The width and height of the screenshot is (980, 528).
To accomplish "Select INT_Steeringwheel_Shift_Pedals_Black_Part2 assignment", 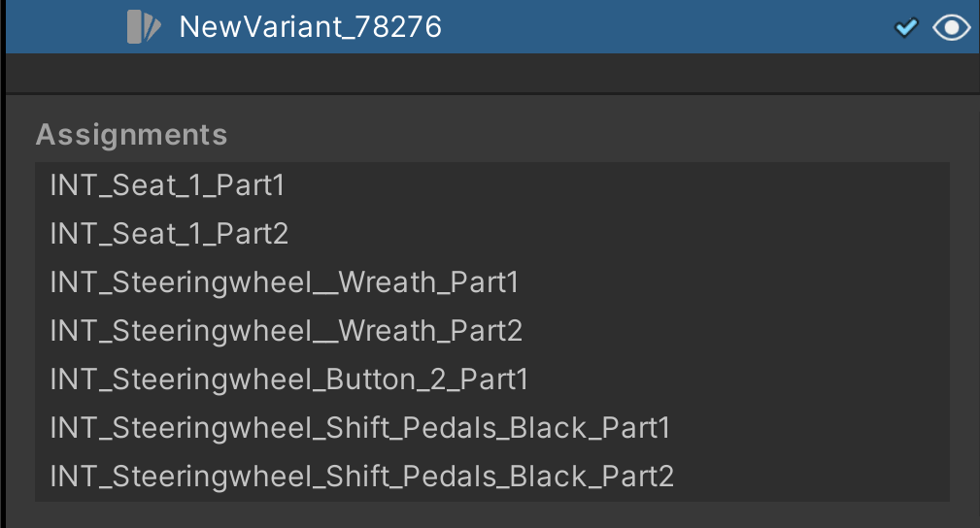I will pos(361,477).
